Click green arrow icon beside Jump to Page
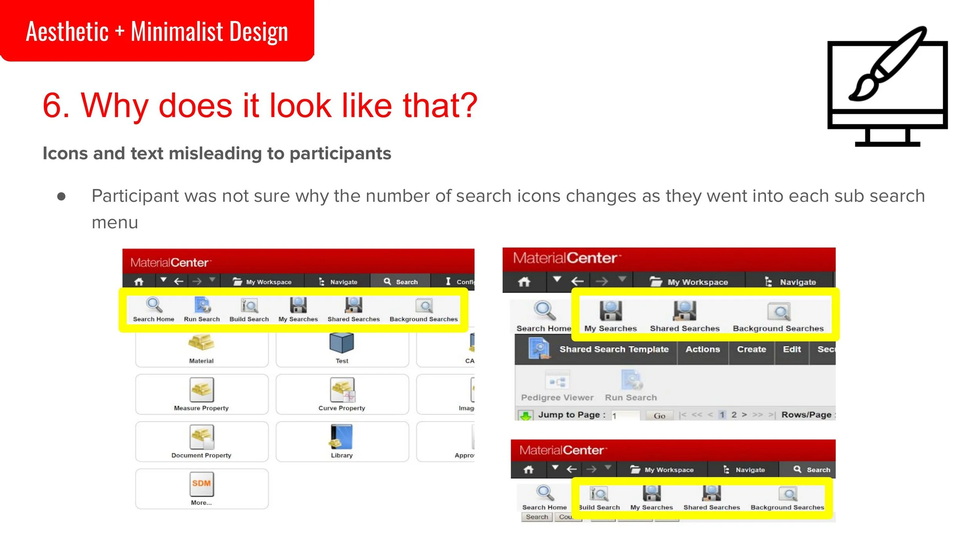980x552 pixels. click(x=525, y=415)
